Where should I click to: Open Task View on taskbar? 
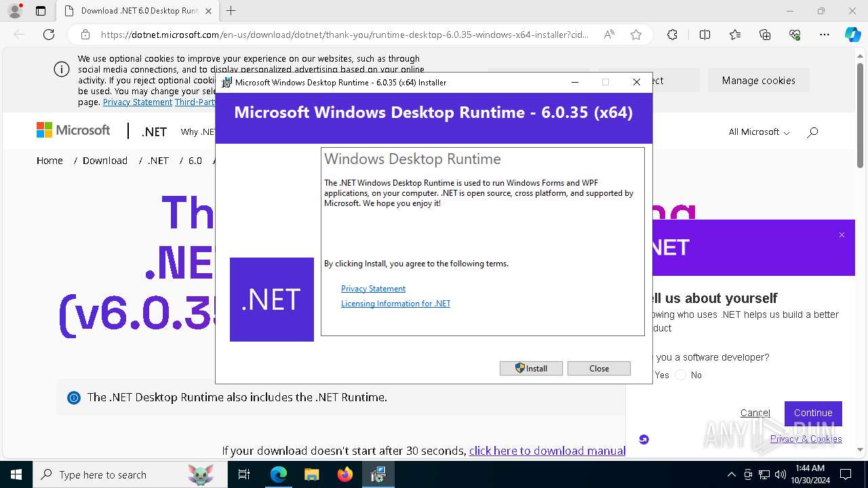[x=244, y=474]
